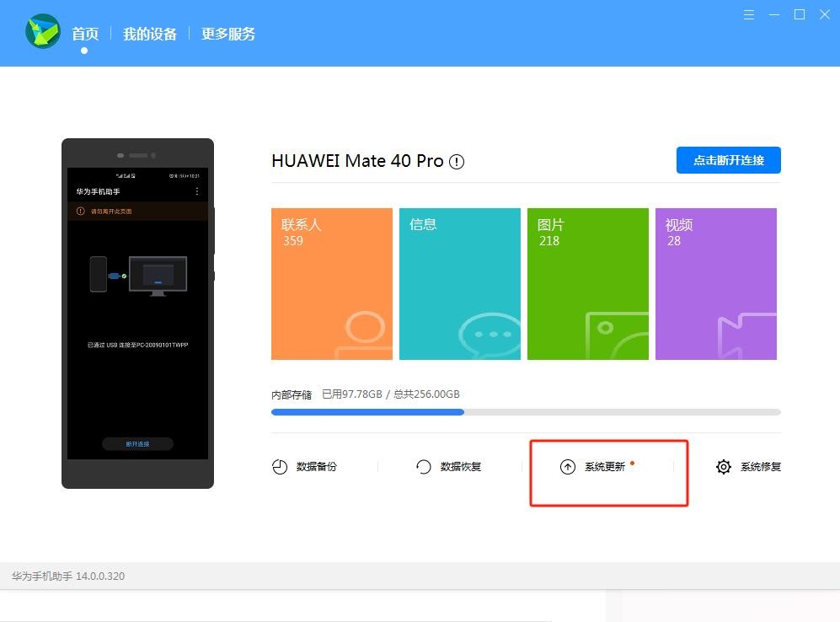This screenshot has height=622, width=840.
Task: Click 点击断开连接 button
Action: [x=729, y=160]
